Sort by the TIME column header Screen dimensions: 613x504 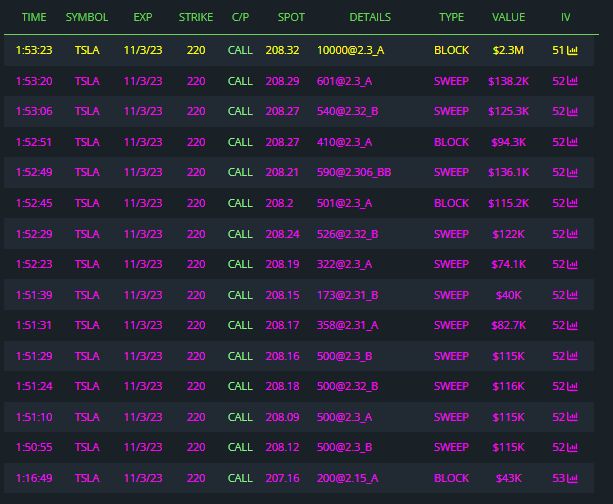[x=34, y=17]
